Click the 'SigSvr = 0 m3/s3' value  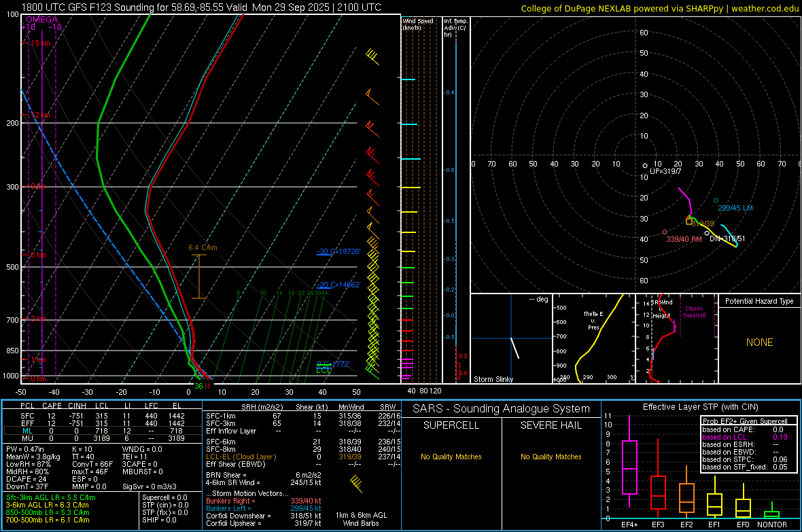coord(150,486)
